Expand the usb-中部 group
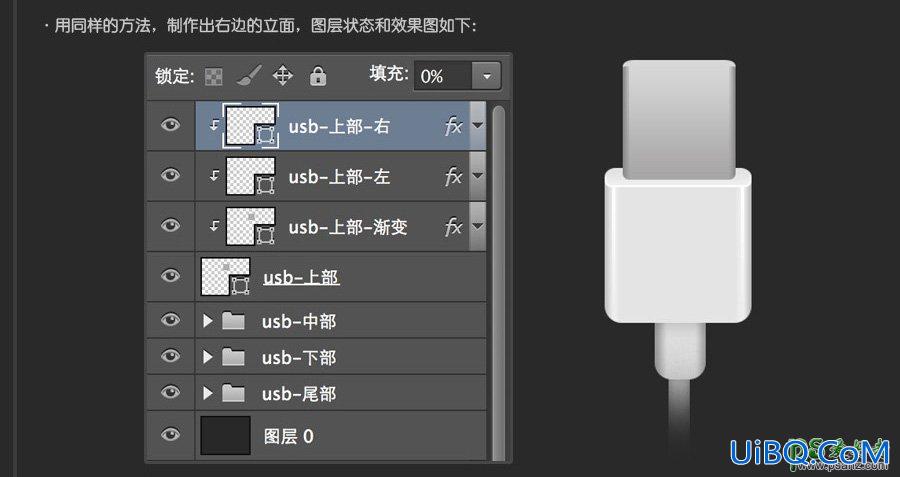The width and height of the screenshot is (900, 477). pyautogui.click(x=208, y=321)
